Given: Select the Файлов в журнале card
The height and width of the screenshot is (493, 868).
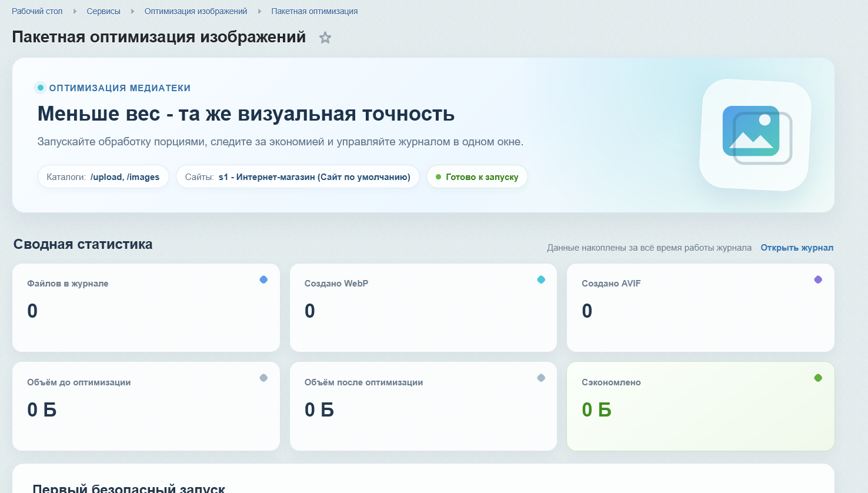Looking at the screenshot, I should 146,308.
